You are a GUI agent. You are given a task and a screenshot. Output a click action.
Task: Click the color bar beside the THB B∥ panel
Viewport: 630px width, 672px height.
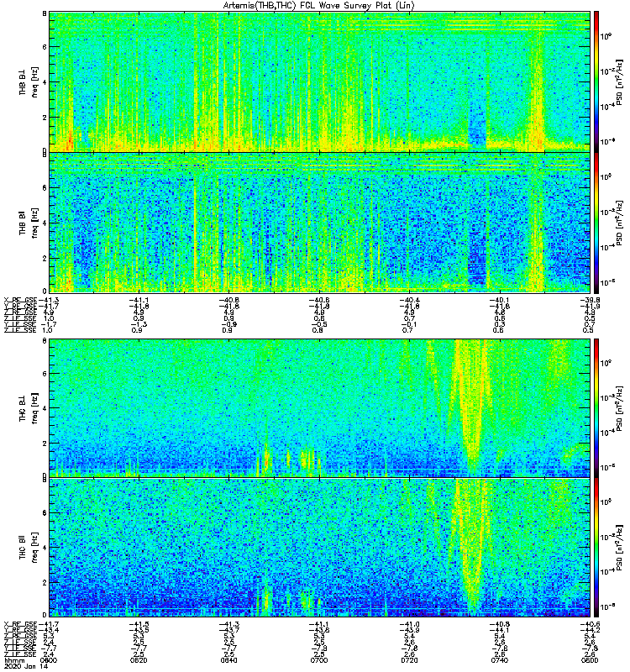point(596,223)
